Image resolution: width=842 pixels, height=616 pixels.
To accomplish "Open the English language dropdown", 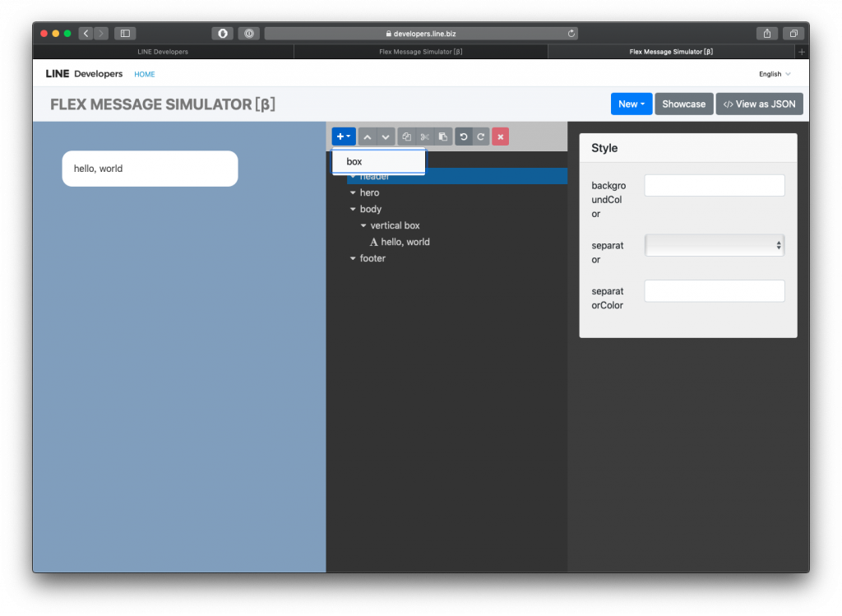I will pyautogui.click(x=775, y=74).
